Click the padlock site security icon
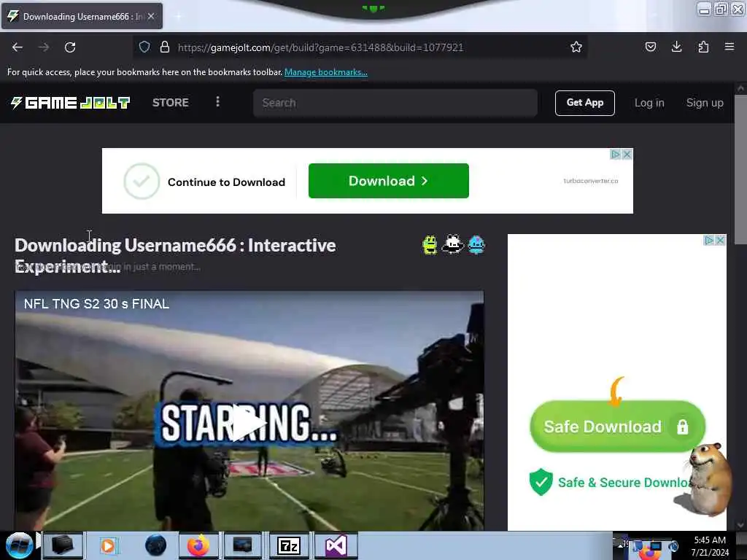This screenshot has height=560, width=747. point(165,47)
